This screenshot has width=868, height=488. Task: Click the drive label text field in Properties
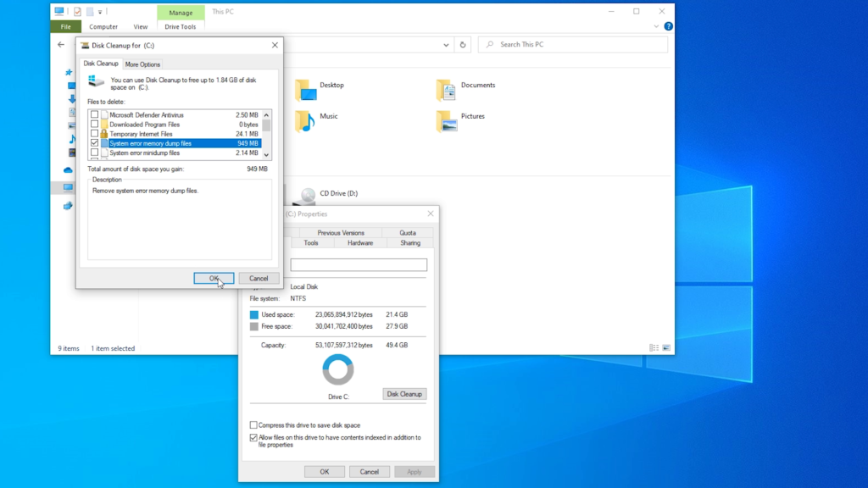359,265
